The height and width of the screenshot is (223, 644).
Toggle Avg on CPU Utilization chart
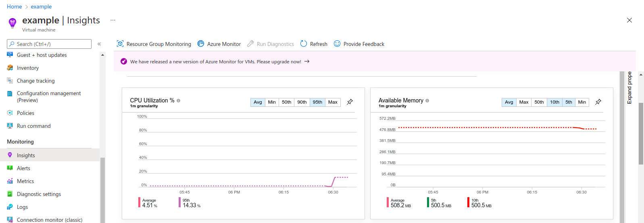point(258,102)
